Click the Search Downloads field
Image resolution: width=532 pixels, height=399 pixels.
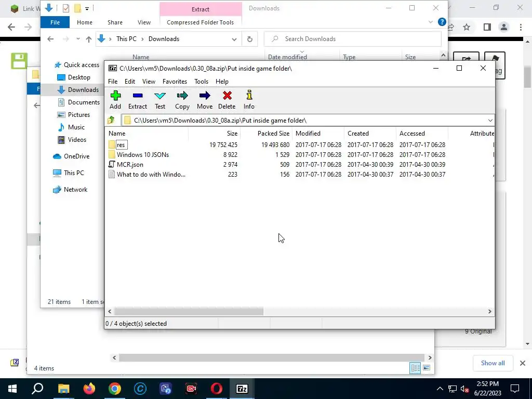pos(353,39)
